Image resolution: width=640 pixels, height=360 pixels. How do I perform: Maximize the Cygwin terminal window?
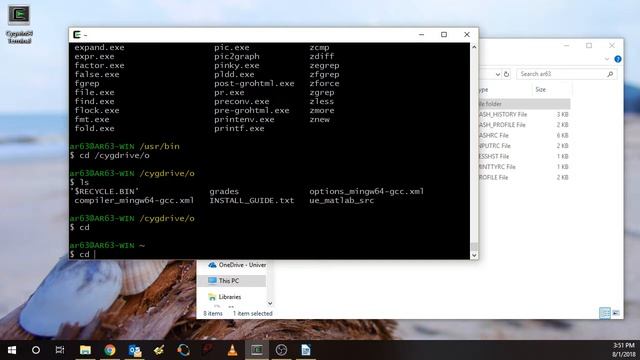[444, 35]
